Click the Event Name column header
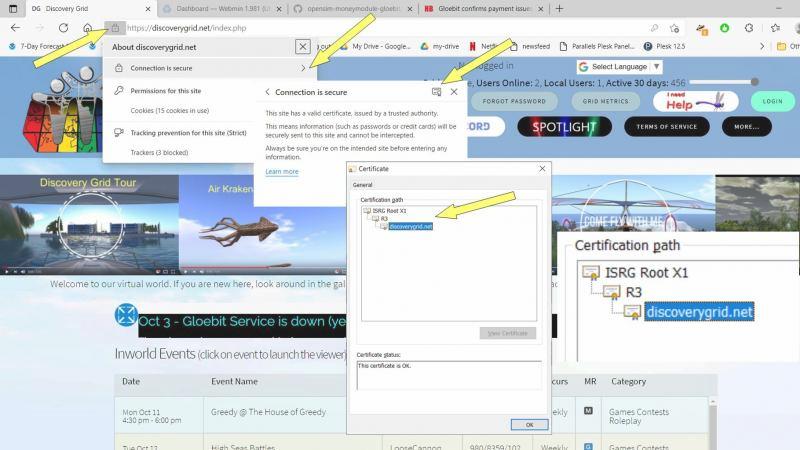This screenshot has width=800, height=450. pos(234,382)
